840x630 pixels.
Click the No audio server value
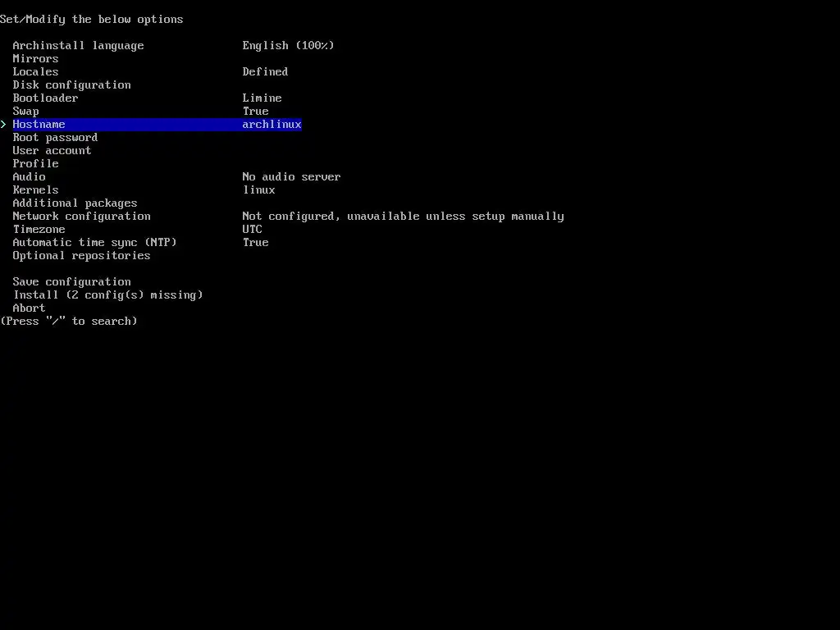point(291,177)
